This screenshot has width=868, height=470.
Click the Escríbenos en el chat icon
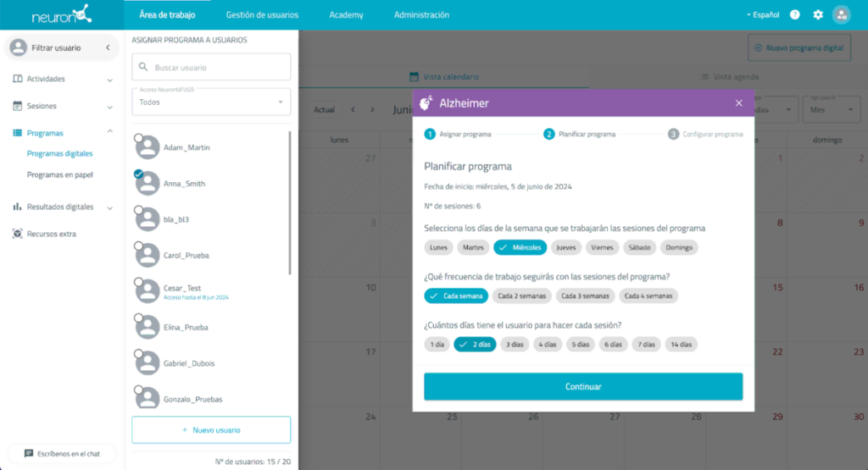point(29,454)
